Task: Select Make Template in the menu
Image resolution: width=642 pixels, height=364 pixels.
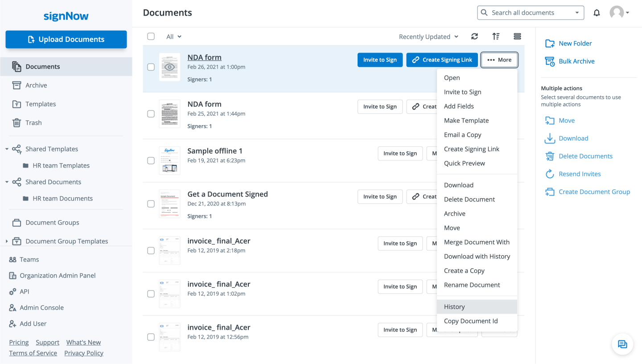Action: click(x=466, y=120)
